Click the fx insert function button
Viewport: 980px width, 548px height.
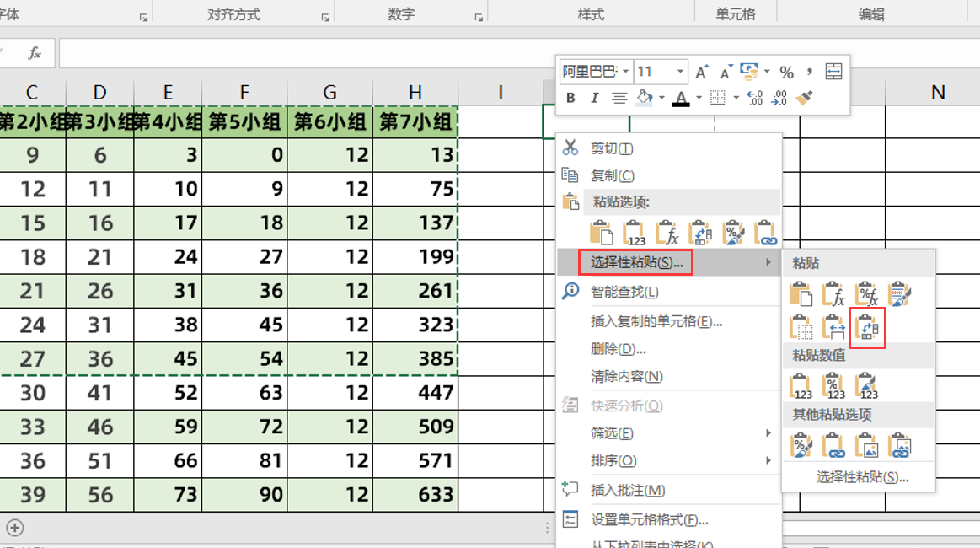click(x=35, y=53)
